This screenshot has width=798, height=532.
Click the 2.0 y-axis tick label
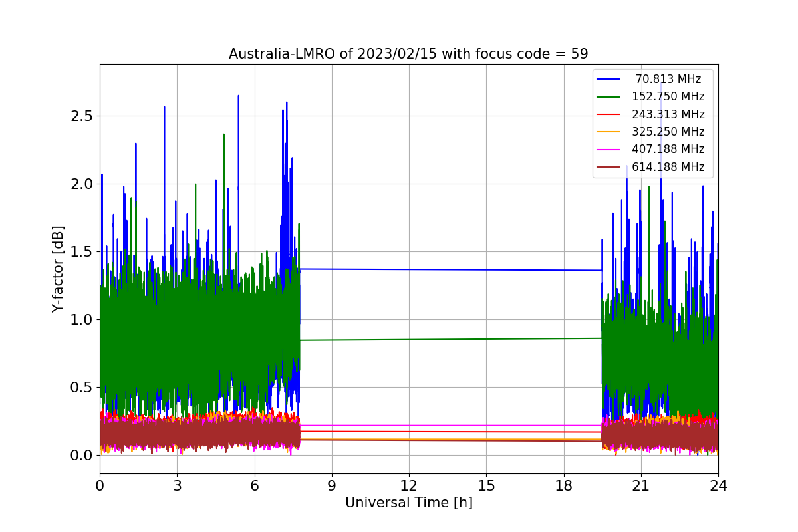pos(82,184)
